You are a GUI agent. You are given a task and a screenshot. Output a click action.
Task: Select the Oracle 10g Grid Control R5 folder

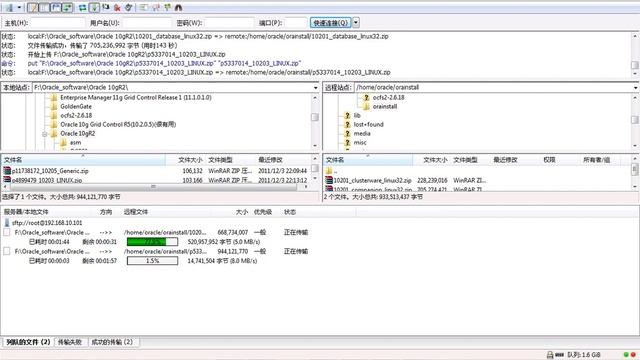(118, 124)
